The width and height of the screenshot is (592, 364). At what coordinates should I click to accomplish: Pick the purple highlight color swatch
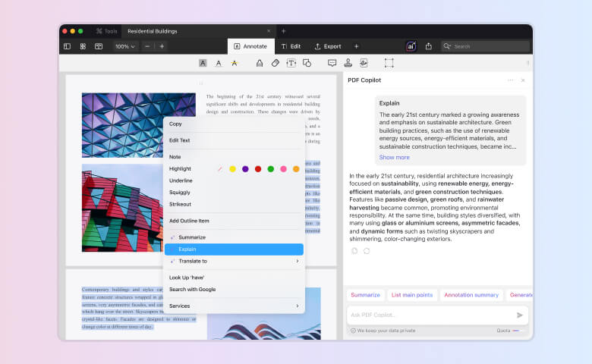click(x=245, y=168)
